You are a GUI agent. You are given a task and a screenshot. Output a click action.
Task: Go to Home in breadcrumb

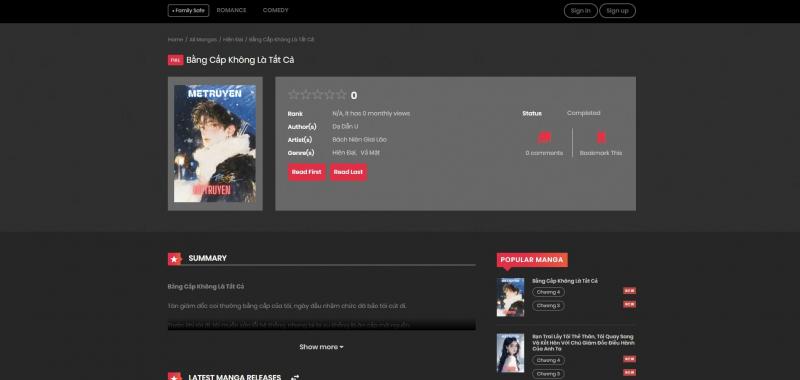coord(175,39)
